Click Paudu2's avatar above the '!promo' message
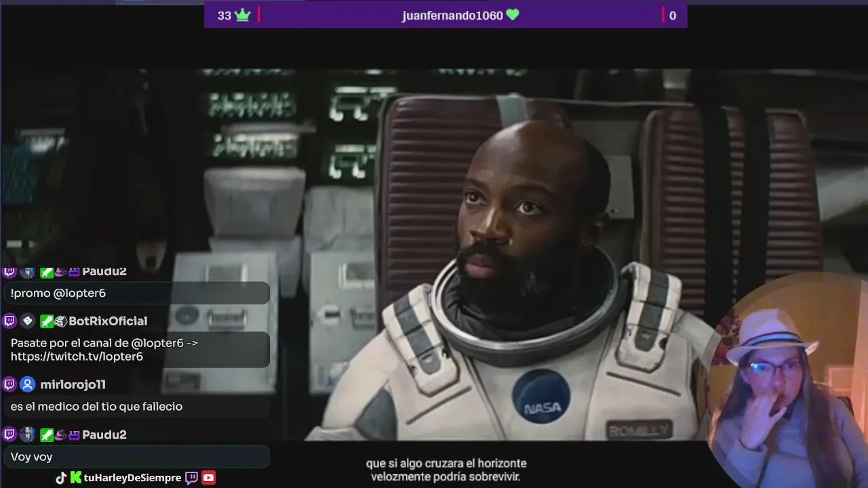The height and width of the screenshot is (488, 868). pyautogui.click(x=28, y=272)
